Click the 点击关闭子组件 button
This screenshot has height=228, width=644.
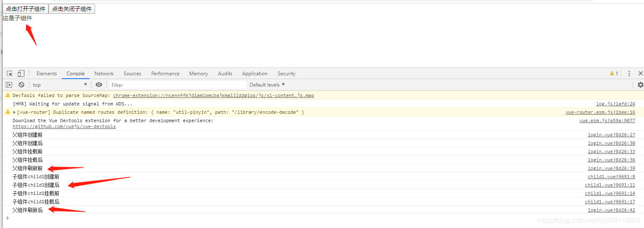tap(72, 9)
